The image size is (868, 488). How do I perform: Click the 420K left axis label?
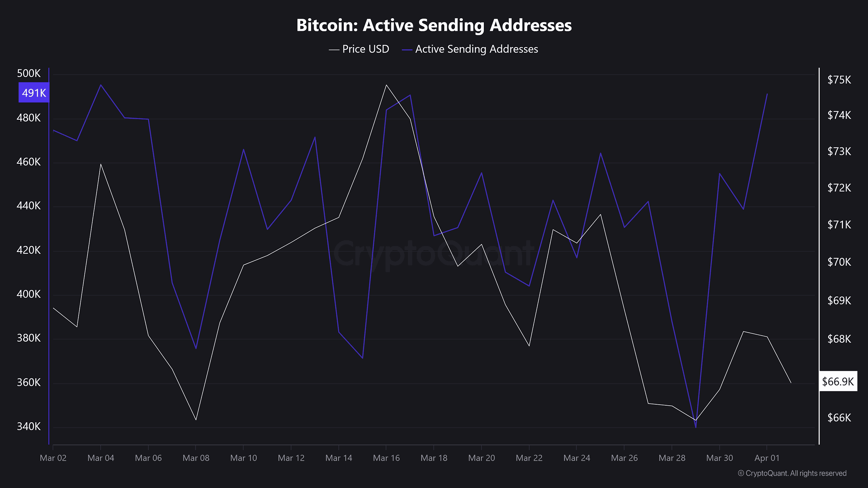coord(29,250)
